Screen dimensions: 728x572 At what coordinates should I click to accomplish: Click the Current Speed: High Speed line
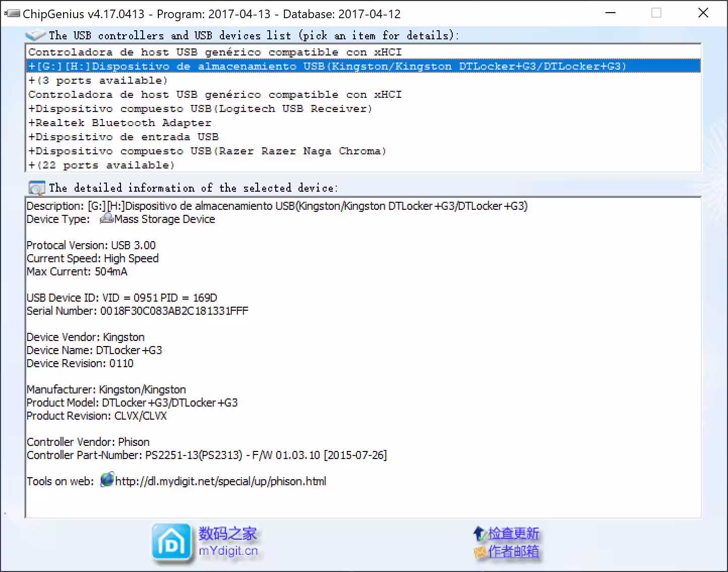93,258
